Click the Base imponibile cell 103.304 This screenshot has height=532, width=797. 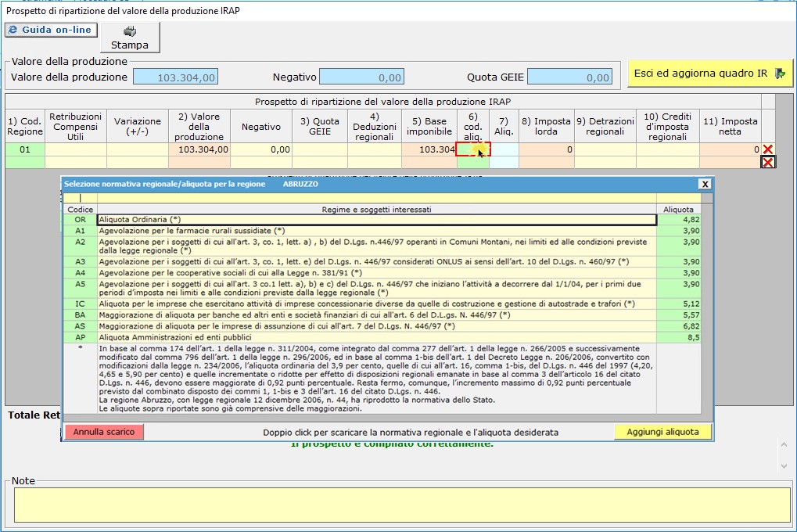coord(429,149)
